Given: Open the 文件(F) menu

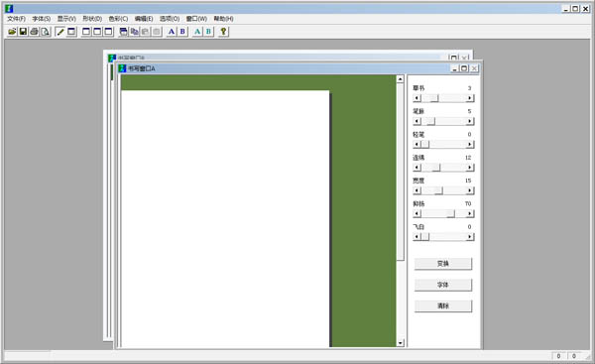Looking at the screenshot, I should [x=16, y=19].
